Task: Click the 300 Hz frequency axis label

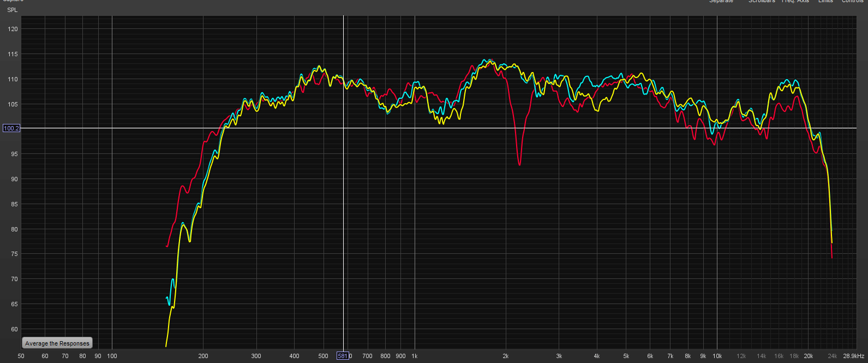Action: 256,356
